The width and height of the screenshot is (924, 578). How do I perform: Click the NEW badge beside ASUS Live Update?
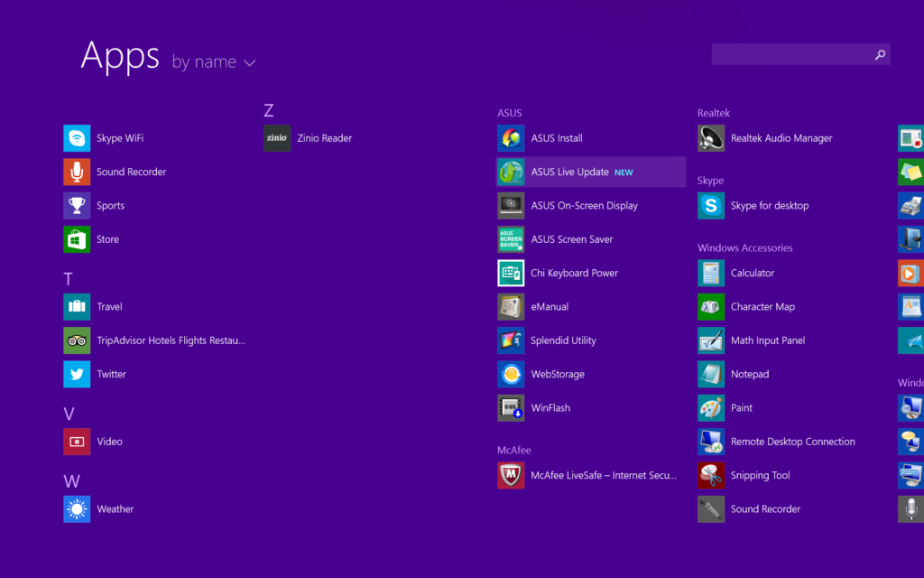624,172
